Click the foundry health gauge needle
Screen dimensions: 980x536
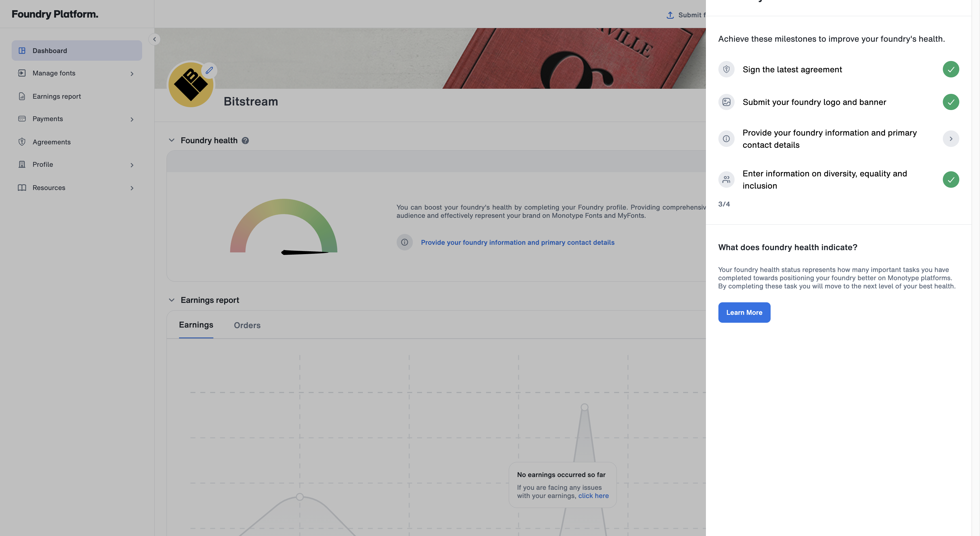[305, 252]
